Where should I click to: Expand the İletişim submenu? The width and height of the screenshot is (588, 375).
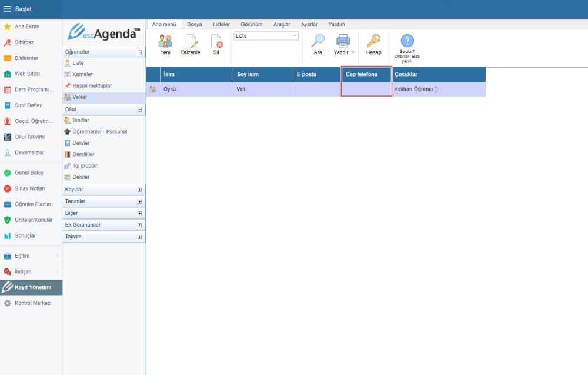58,272
